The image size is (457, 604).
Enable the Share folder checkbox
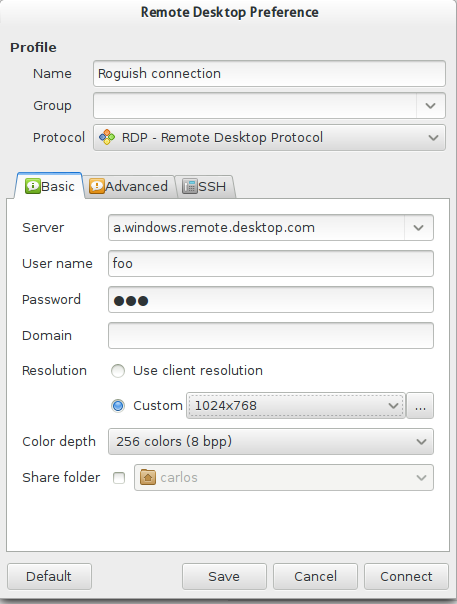[x=119, y=478]
